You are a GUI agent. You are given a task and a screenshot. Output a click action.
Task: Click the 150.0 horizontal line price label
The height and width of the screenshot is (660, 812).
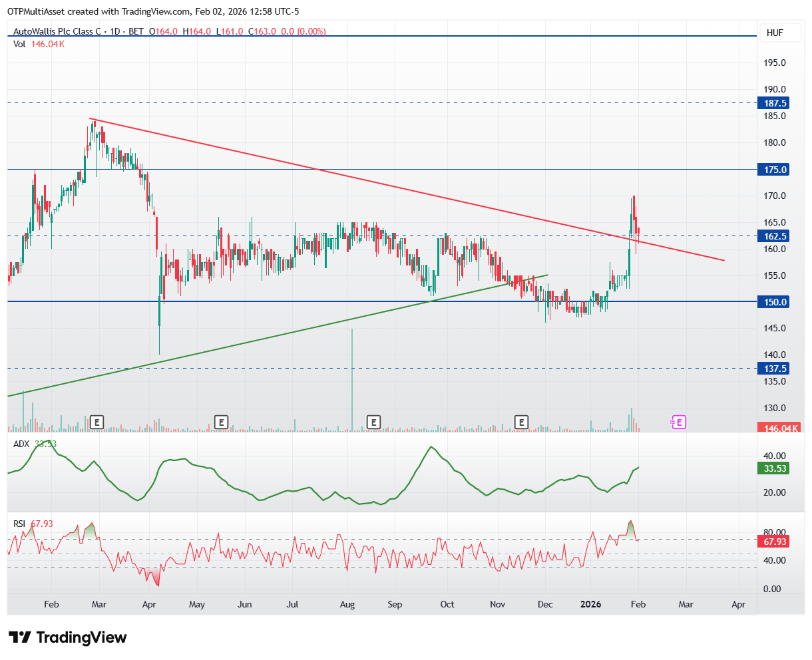pyautogui.click(x=775, y=302)
